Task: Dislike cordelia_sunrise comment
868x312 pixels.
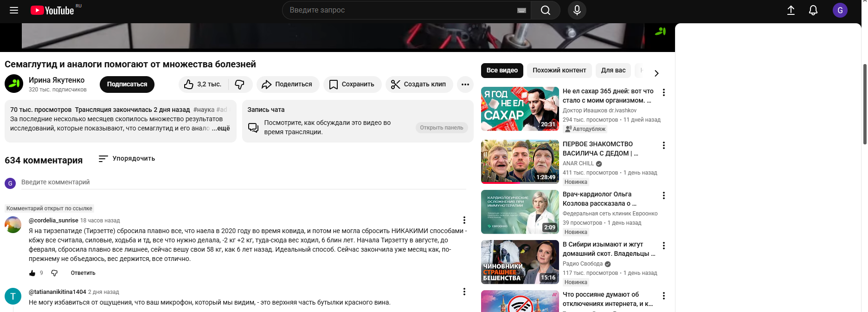Action: click(x=54, y=273)
